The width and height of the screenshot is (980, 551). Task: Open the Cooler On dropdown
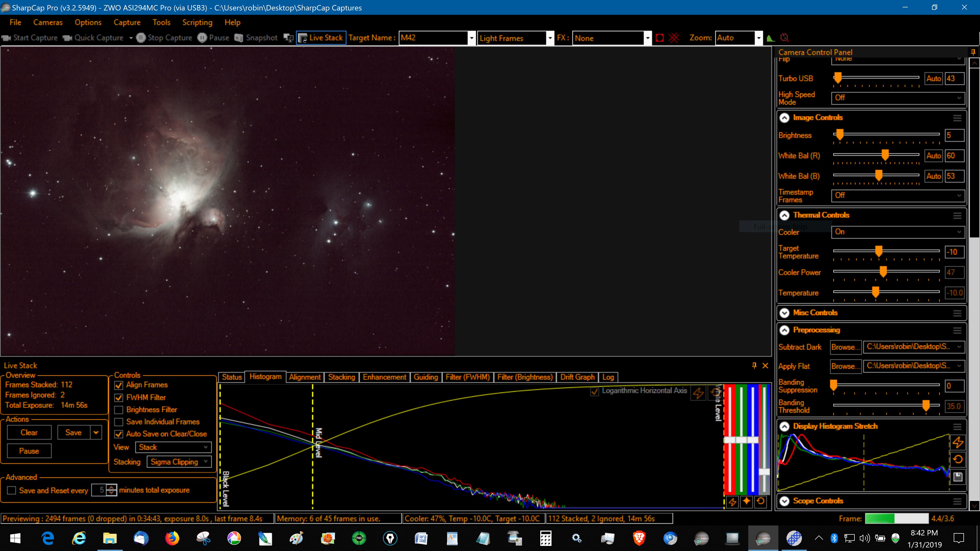(898, 232)
